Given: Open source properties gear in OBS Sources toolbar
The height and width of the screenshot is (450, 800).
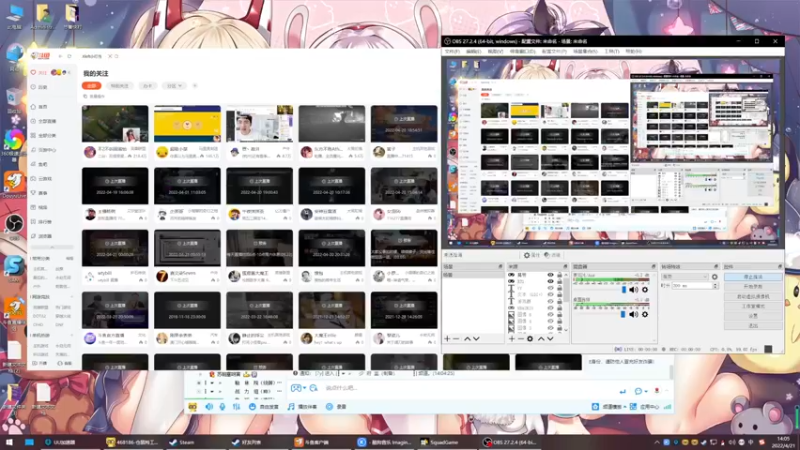Looking at the screenshot, I should pyautogui.click(x=530, y=339).
